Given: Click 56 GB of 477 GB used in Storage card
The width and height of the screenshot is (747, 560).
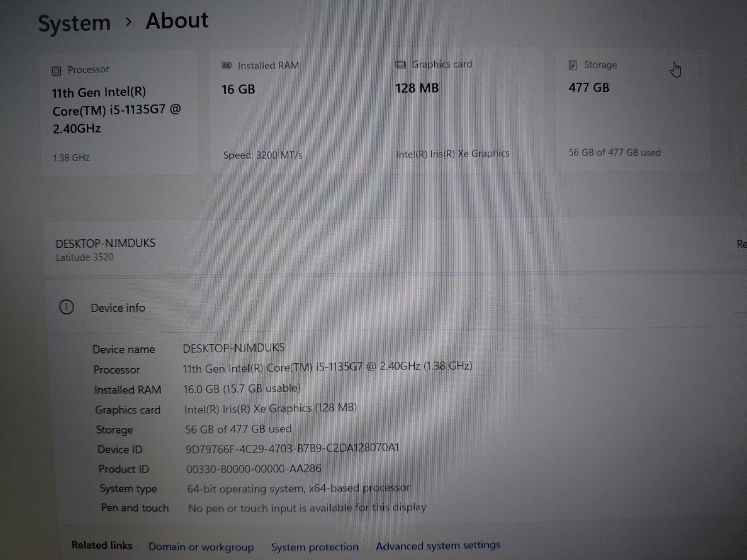Looking at the screenshot, I should (614, 152).
